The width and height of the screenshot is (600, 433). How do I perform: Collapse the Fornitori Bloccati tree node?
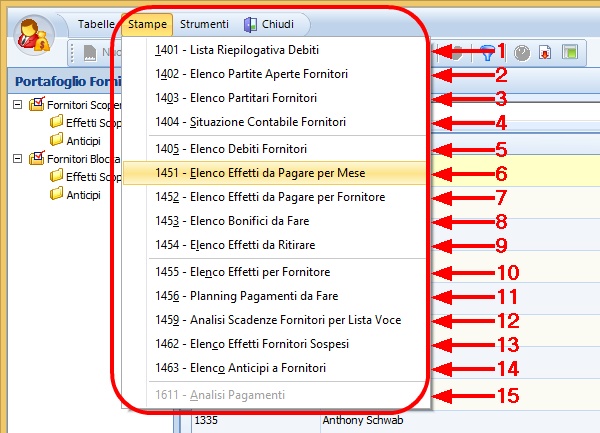click(x=18, y=158)
